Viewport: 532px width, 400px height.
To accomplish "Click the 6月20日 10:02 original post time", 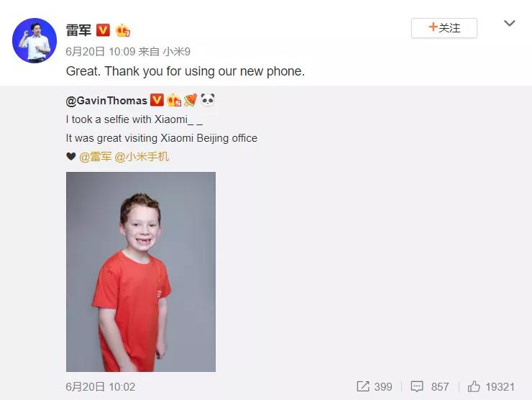I will [x=101, y=387].
